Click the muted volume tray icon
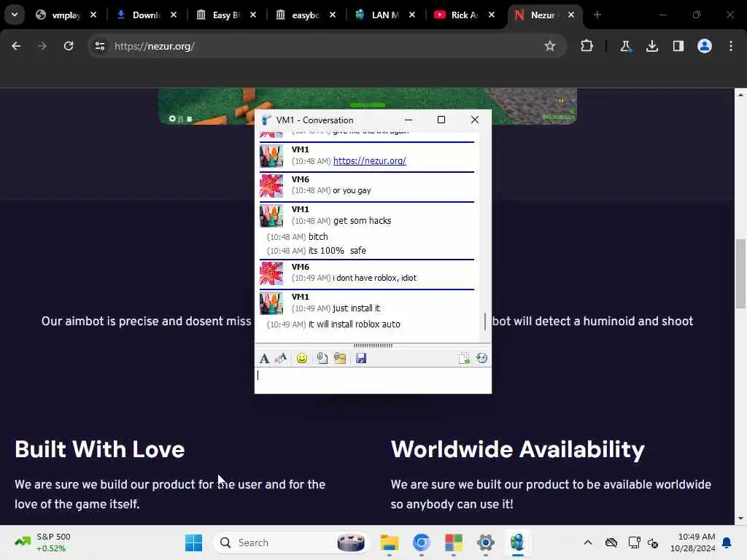 (653, 542)
